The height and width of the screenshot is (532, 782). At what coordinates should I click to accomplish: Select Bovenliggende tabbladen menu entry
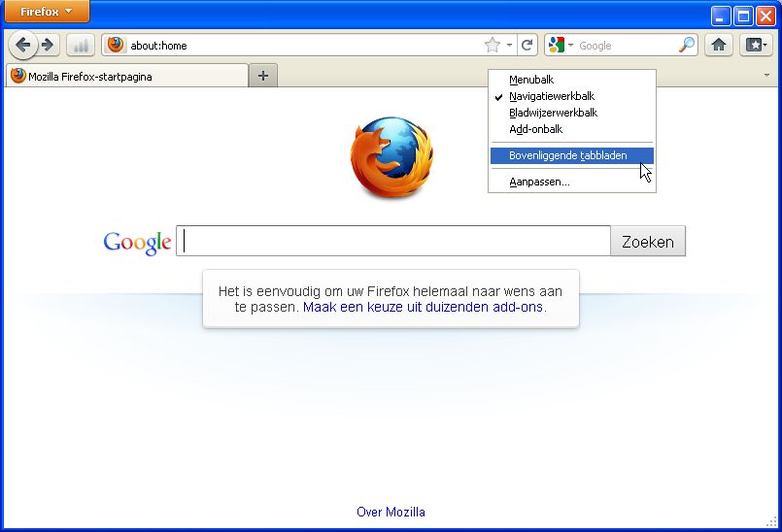point(567,155)
